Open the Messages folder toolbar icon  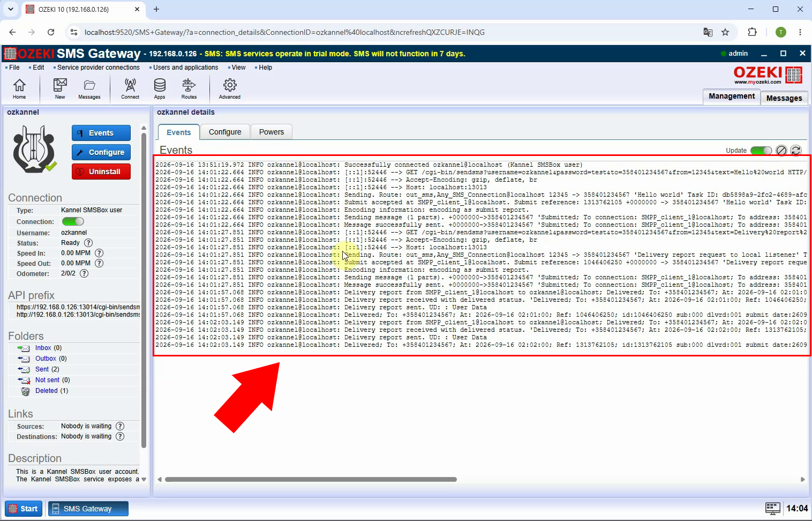pos(89,88)
